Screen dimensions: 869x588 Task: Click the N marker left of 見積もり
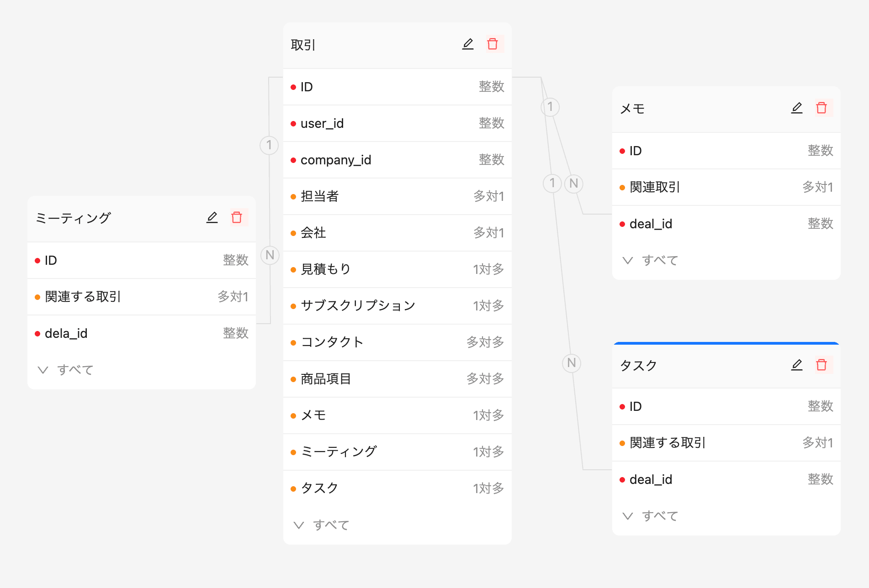[270, 255]
